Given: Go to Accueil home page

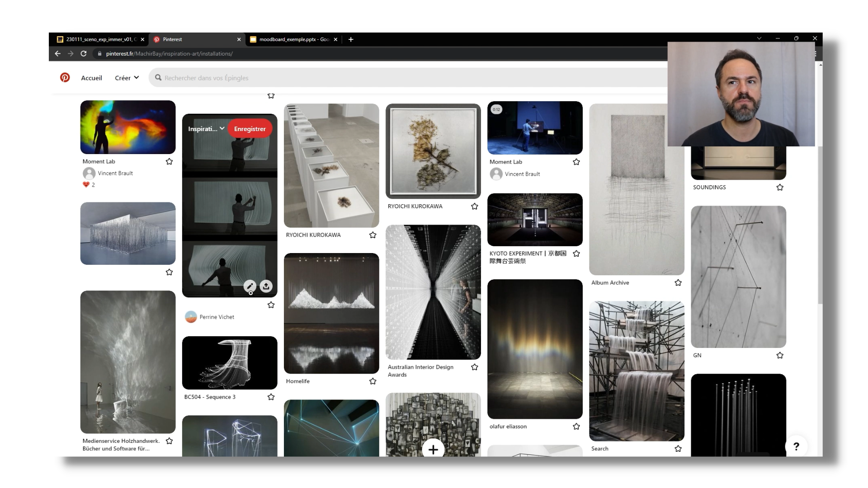Looking at the screenshot, I should pyautogui.click(x=91, y=78).
